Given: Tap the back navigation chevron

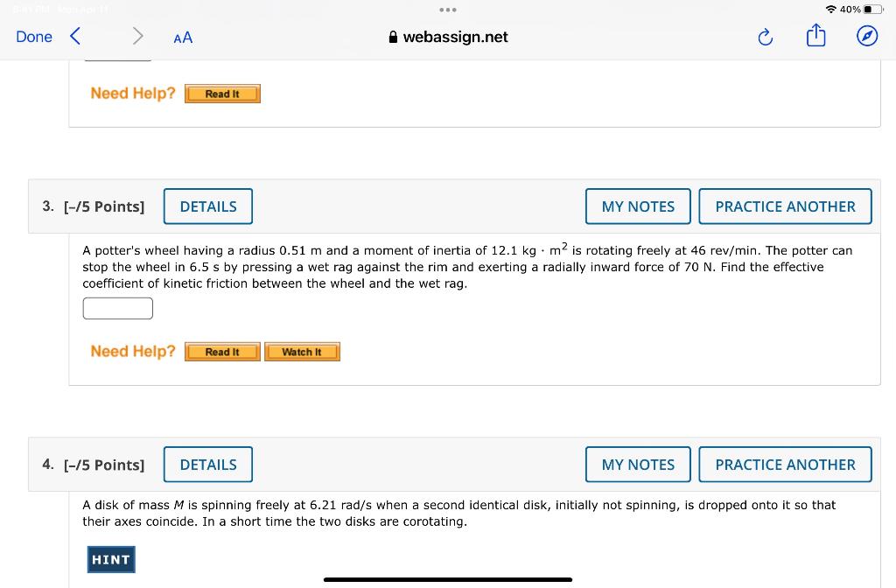Looking at the screenshot, I should 74,36.
